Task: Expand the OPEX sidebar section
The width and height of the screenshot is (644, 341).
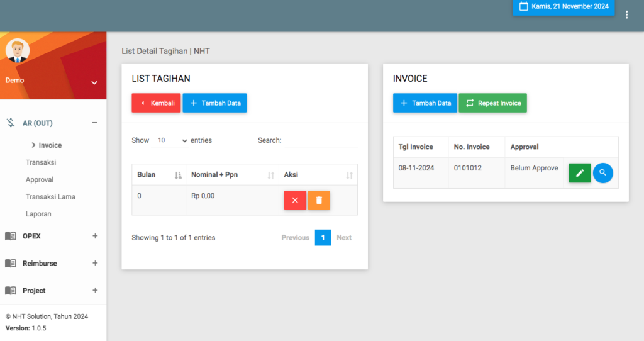Action: tap(95, 236)
